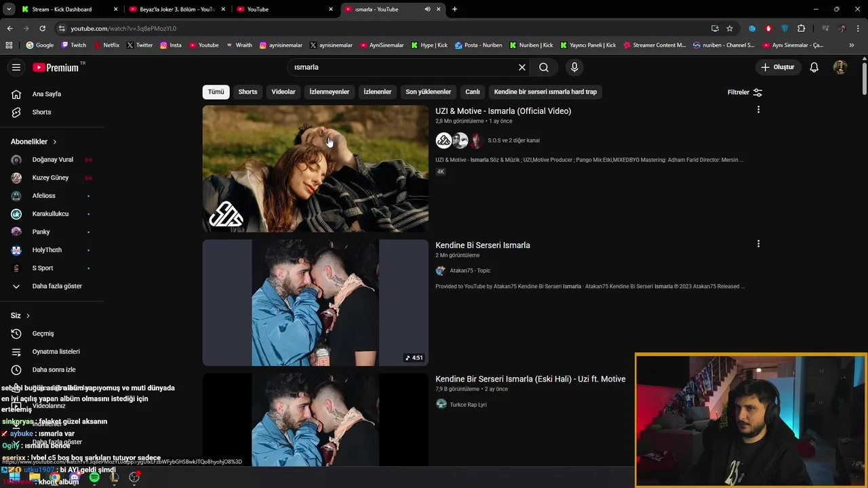The width and height of the screenshot is (868, 488).
Task: Open Oynatma listeleri in the sidebar
Action: [x=54, y=352]
